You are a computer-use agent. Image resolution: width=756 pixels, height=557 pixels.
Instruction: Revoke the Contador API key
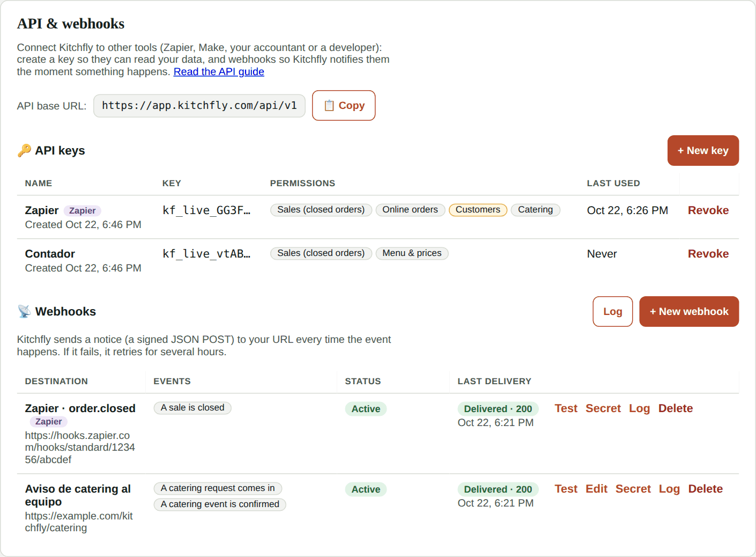coord(708,254)
